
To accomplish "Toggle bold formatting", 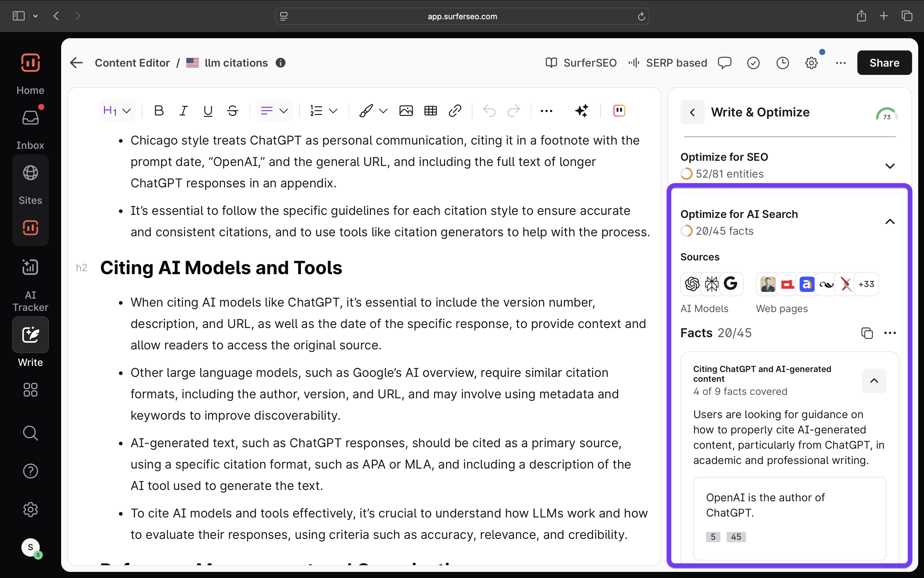I will tap(159, 111).
